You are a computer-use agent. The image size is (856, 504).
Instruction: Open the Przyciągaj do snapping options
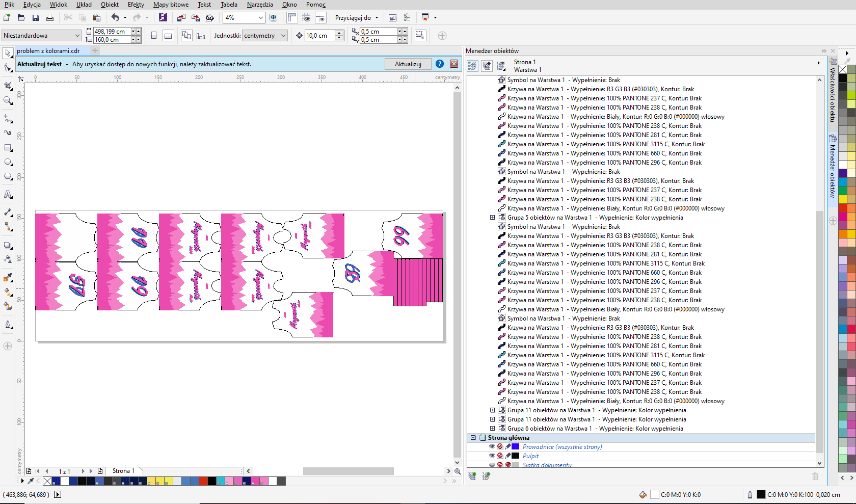(357, 18)
